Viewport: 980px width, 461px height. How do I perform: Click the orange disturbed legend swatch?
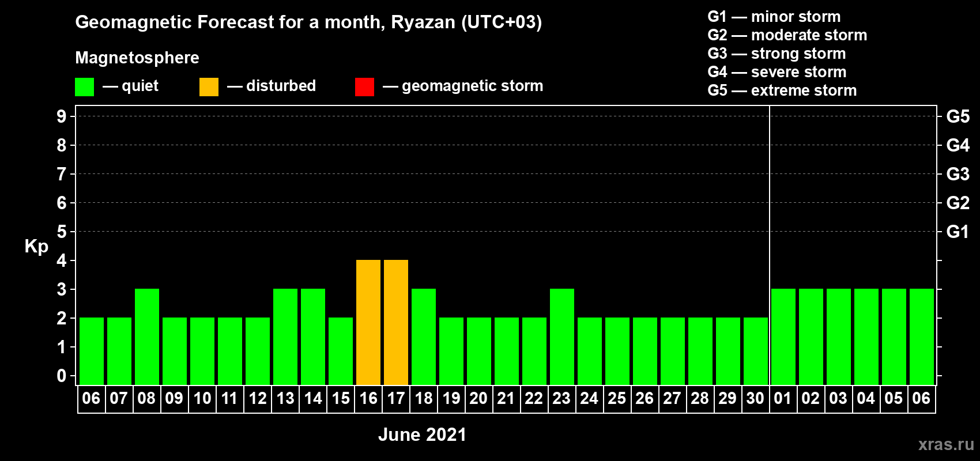(209, 87)
